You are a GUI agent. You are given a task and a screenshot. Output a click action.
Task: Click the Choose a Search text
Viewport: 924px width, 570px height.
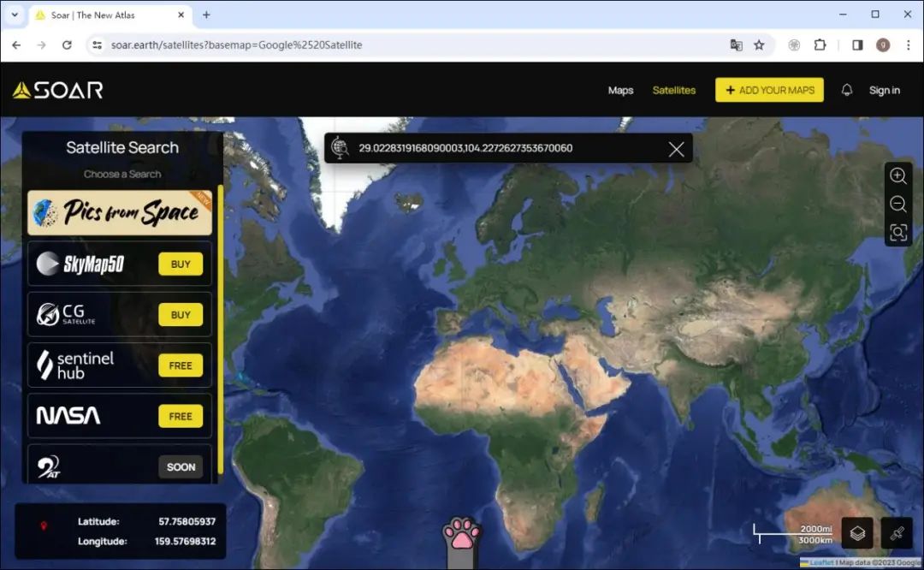[x=122, y=174]
